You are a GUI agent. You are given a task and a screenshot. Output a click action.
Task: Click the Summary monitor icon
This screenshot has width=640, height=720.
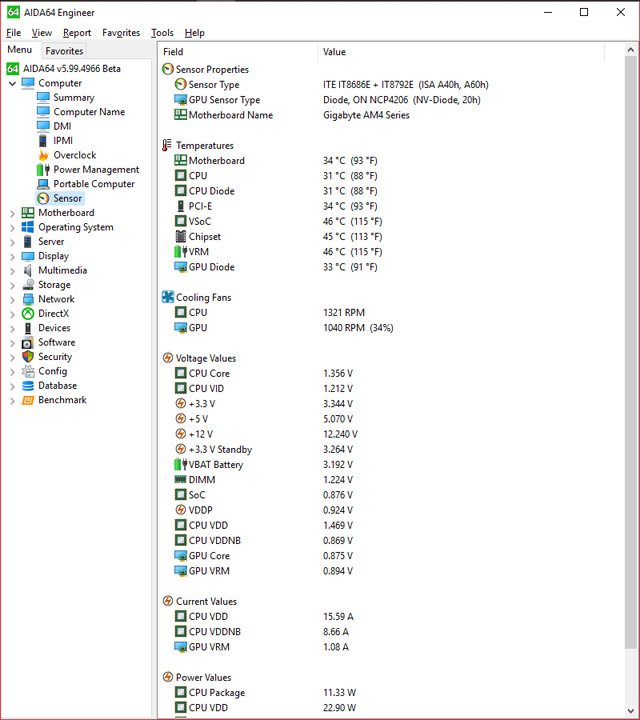[x=43, y=97]
